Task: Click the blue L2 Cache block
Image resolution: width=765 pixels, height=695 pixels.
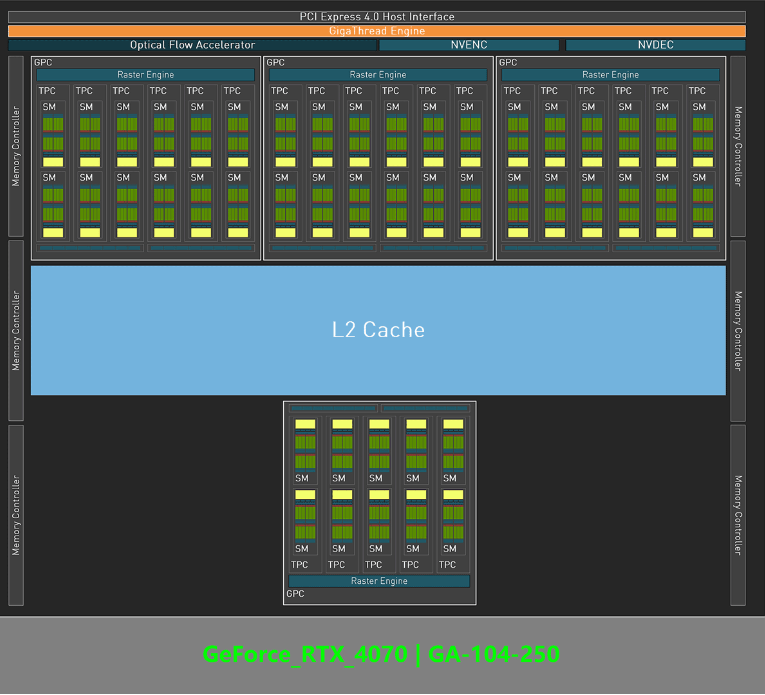Action: (x=378, y=329)
